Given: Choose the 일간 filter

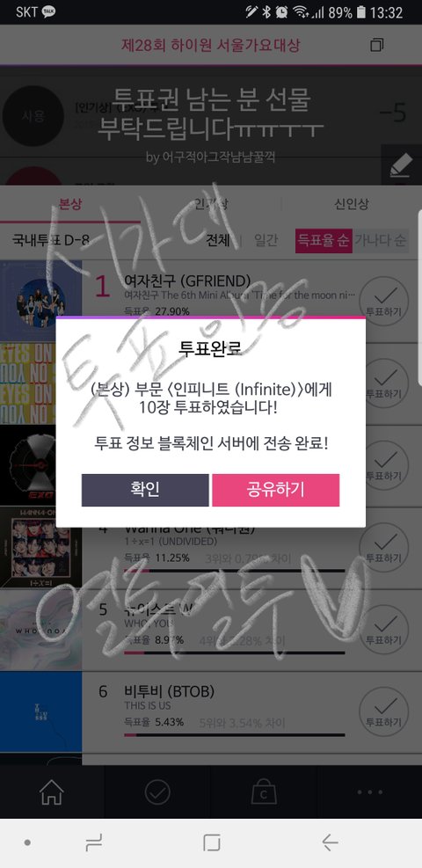Looking at the screenshot, I should click(266, 241).
